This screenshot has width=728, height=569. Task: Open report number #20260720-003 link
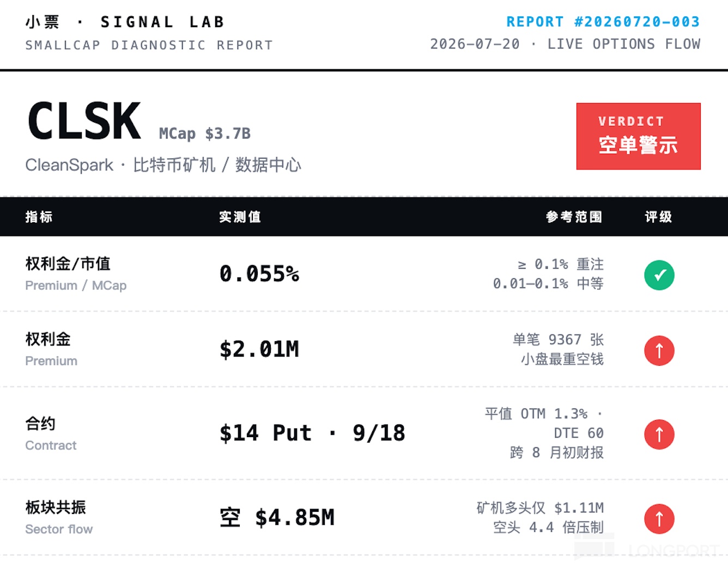pyautogui.click(x=603, y=22)
